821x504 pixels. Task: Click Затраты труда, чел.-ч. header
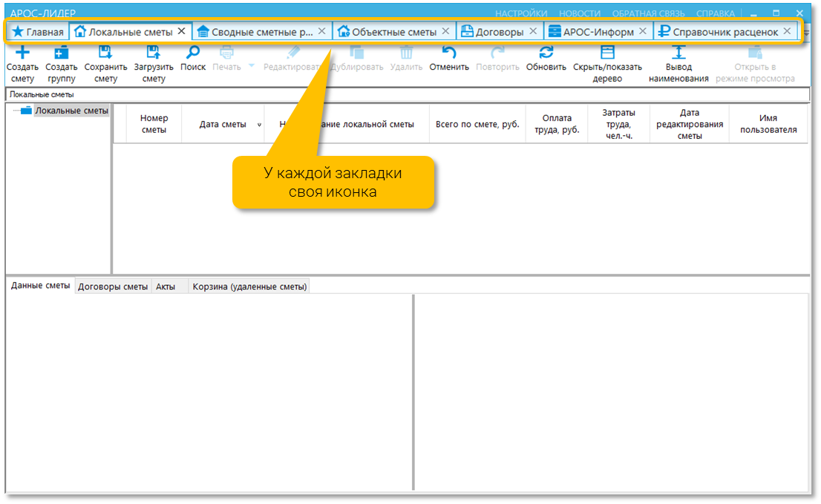click(x=618, y=124)
